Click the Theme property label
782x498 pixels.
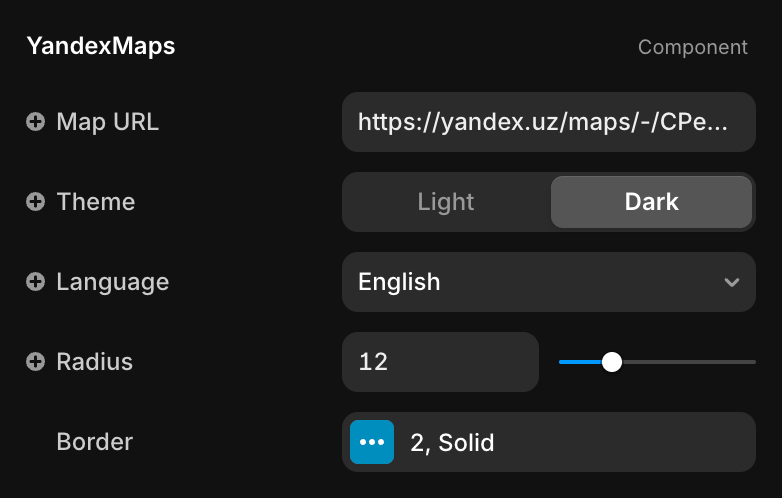(96, 202)
